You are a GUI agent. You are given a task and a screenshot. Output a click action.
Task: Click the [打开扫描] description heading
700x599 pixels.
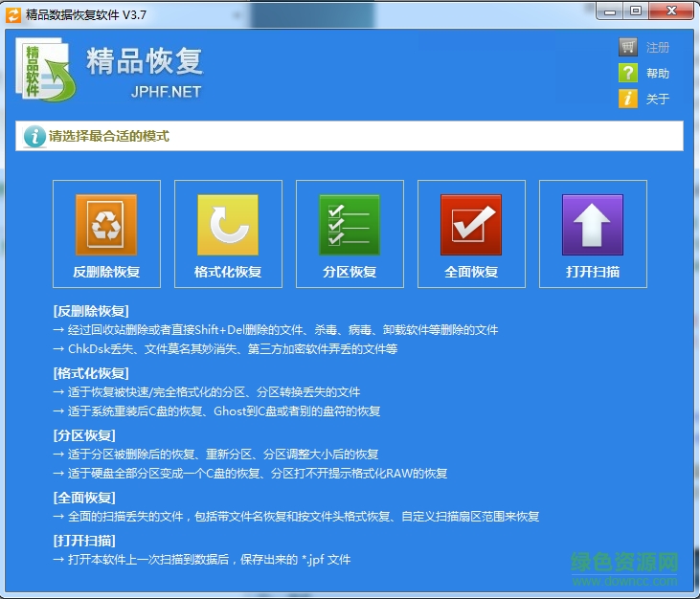[84, 541]
